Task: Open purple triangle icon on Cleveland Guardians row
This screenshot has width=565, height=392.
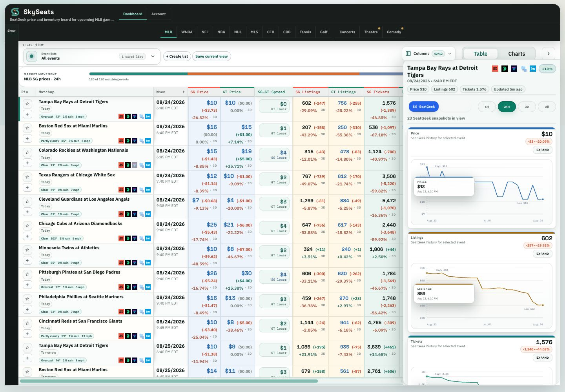Action: point(135,214)
